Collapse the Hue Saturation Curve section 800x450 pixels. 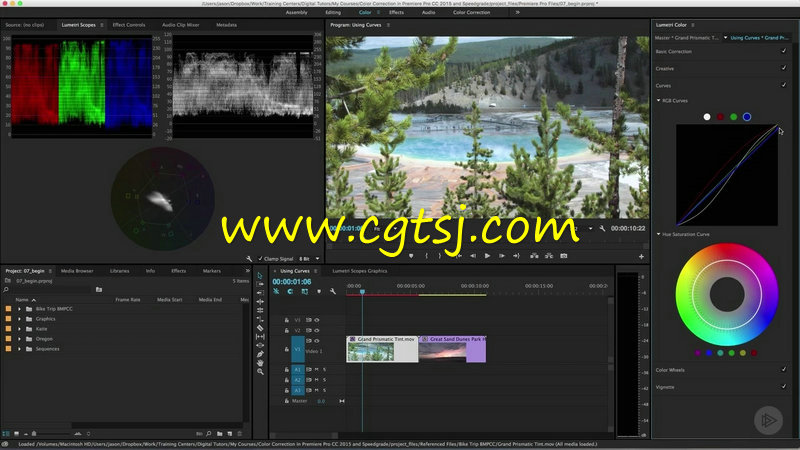pyautogui.click(x=658, y=234)
